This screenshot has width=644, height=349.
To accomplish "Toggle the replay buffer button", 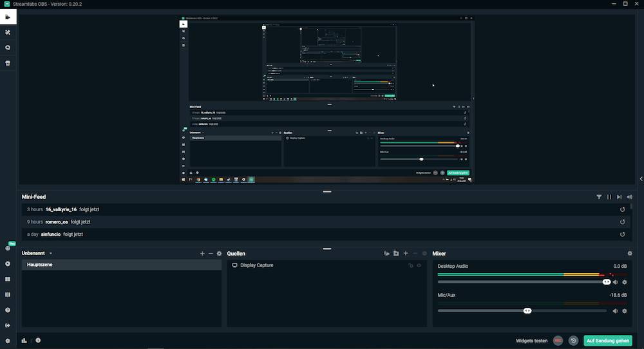I will pos(573,341).
